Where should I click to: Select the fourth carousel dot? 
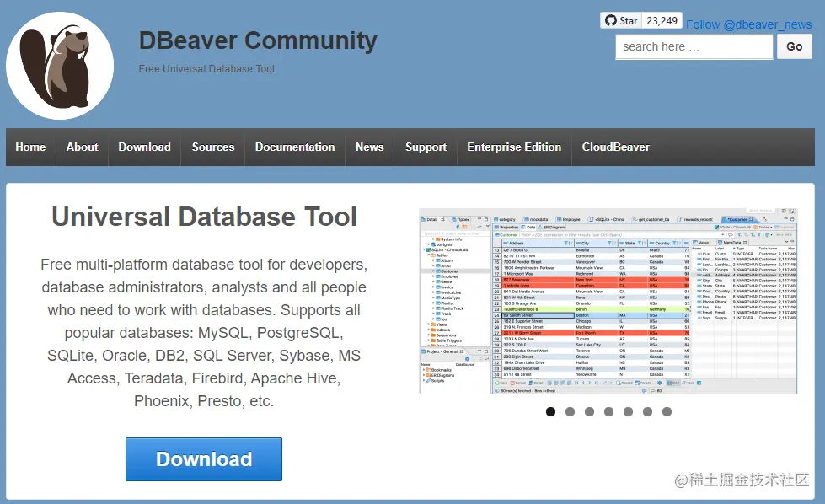point(608,412)
